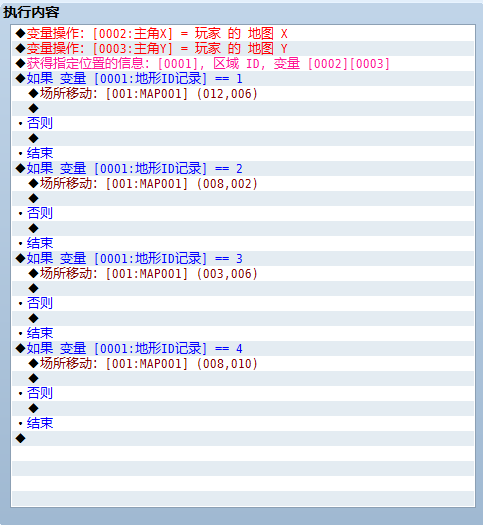Click 结束 under the == 4 condition

pyautogui.click(x=39, y=424)
